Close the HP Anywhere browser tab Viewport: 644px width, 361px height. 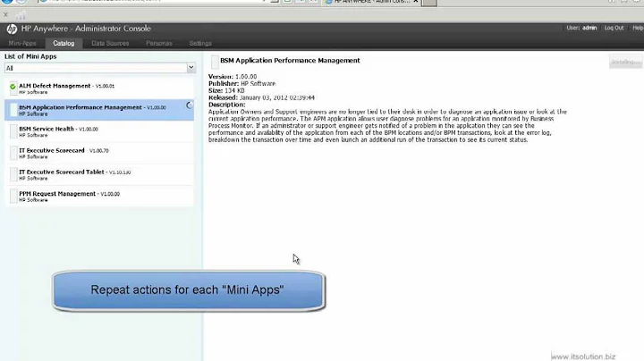pyautogui.click(x=416, y=2)
